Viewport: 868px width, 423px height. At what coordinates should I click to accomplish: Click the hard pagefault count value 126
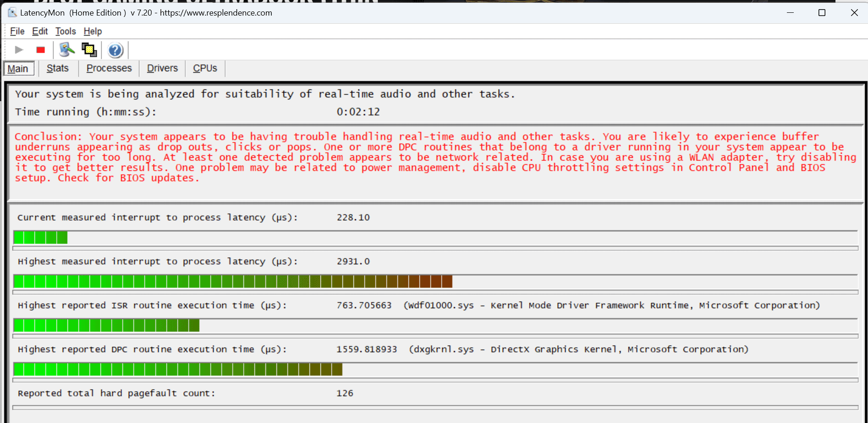point(345,393)
